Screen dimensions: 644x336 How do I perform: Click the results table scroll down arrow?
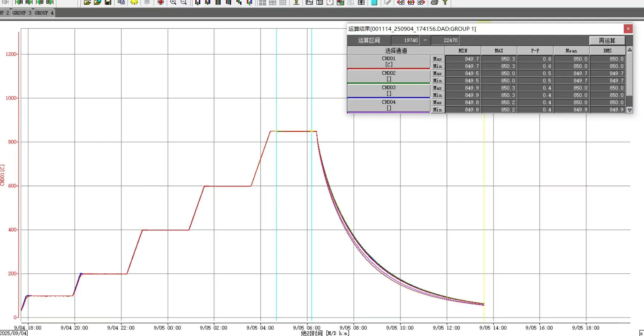[x=630, y=110]
